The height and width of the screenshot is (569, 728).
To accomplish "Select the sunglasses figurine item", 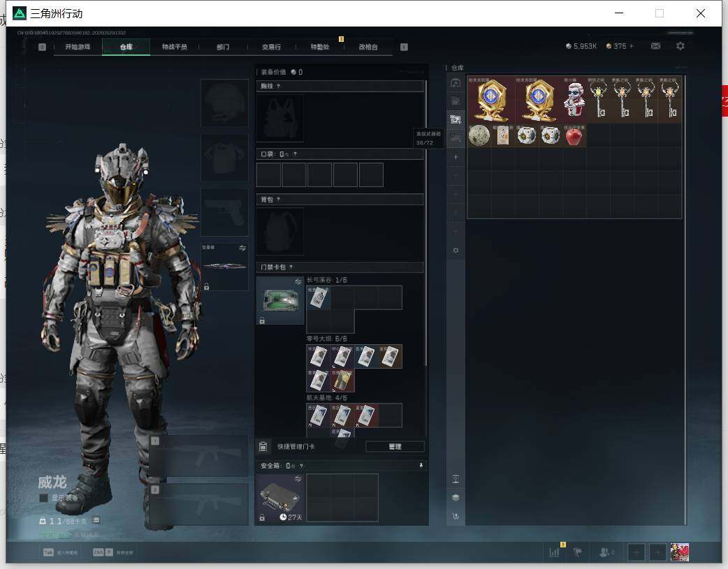I will tap(574, 99).
